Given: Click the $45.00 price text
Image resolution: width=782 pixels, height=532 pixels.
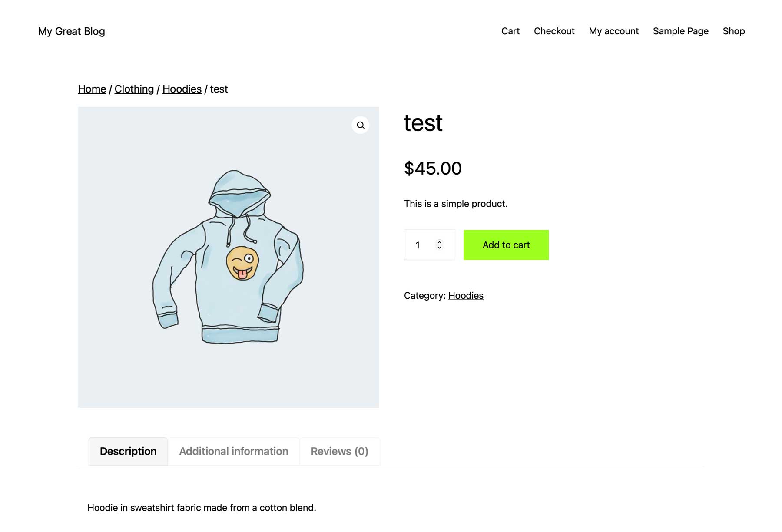Looking at the screenshot, I should 433,169.
